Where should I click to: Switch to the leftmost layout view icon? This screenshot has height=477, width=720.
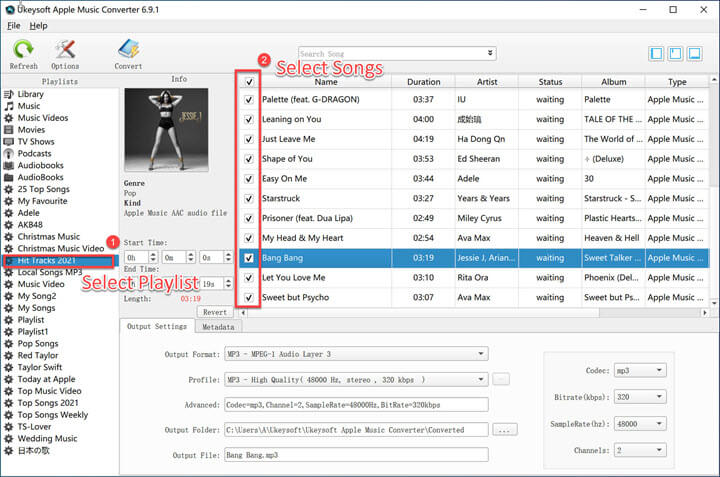pos(657,53)
